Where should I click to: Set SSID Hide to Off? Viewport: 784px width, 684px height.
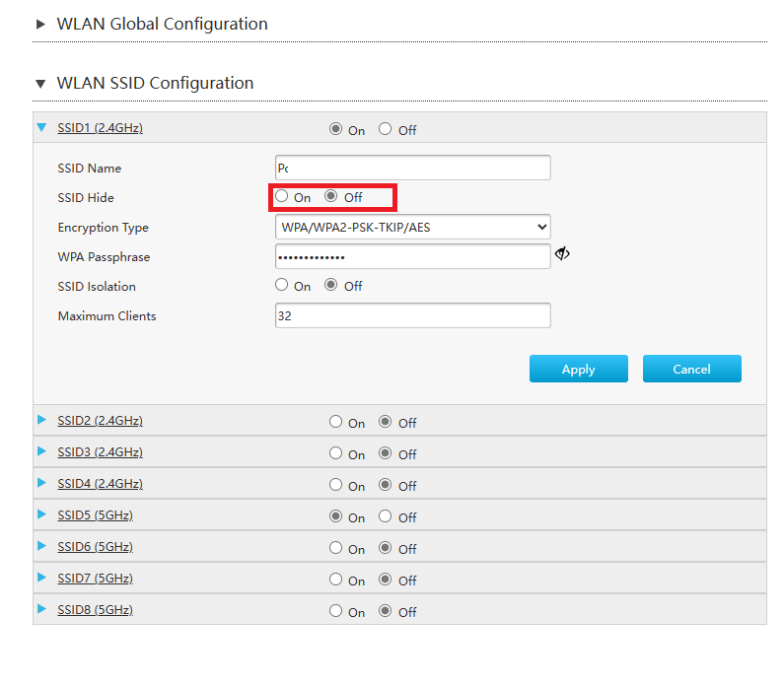(331, 196)
